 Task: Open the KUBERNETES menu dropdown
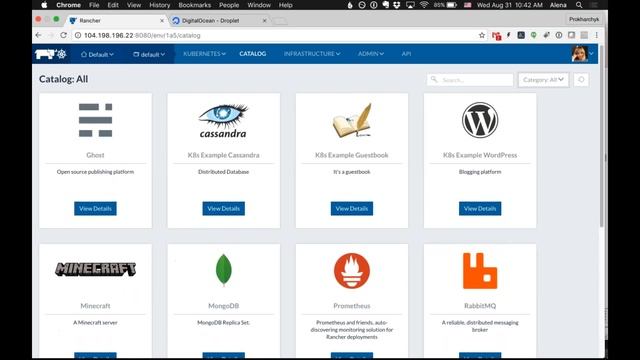[204, 54]
